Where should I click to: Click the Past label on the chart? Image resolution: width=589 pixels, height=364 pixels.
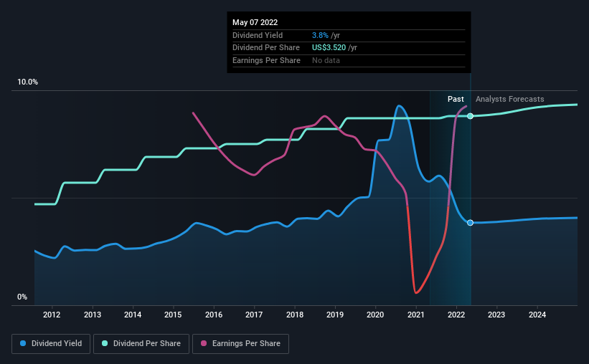[456, 99]
